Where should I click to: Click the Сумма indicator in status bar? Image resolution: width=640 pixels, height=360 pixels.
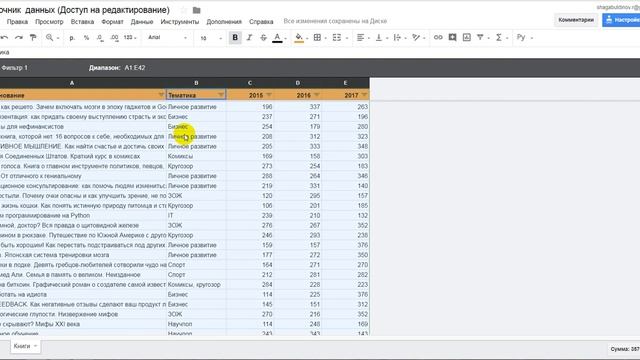click(624, 349)
